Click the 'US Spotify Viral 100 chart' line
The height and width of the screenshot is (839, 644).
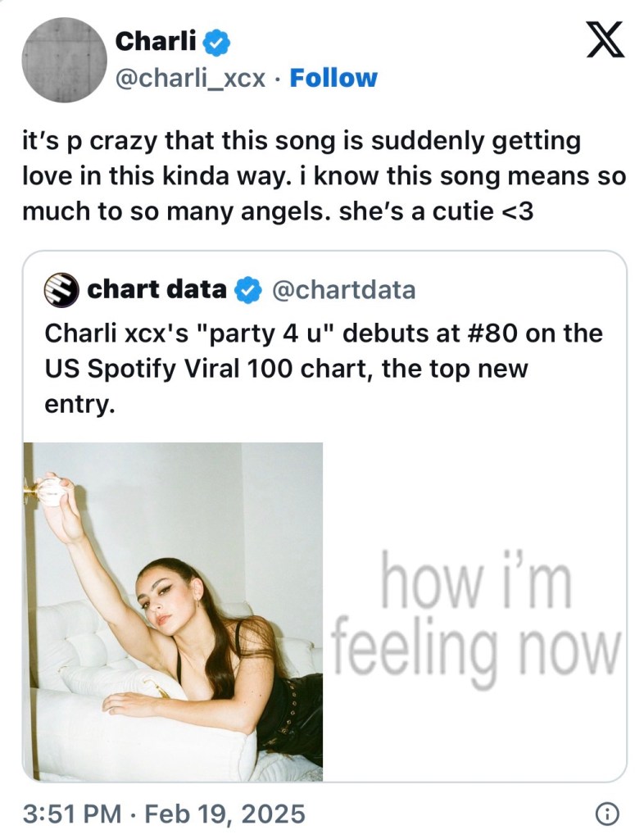click(x=286, y=369)
